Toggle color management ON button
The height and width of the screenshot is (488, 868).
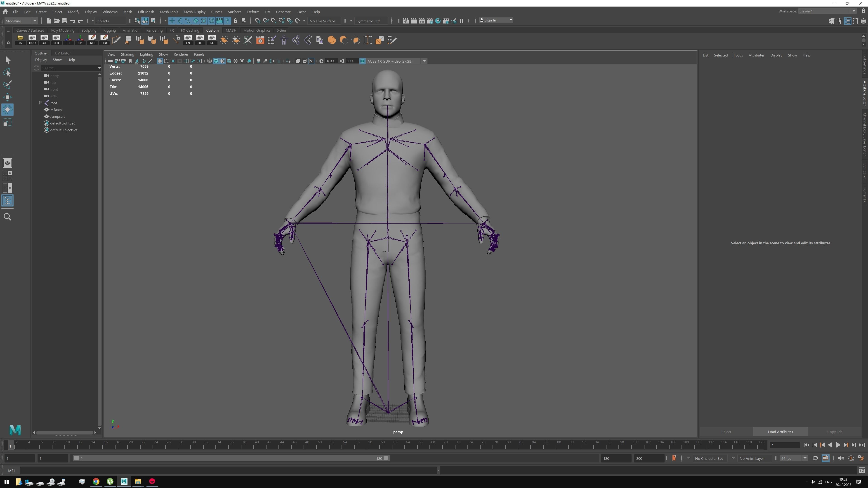pyautogui.click(x=362, y=61)
